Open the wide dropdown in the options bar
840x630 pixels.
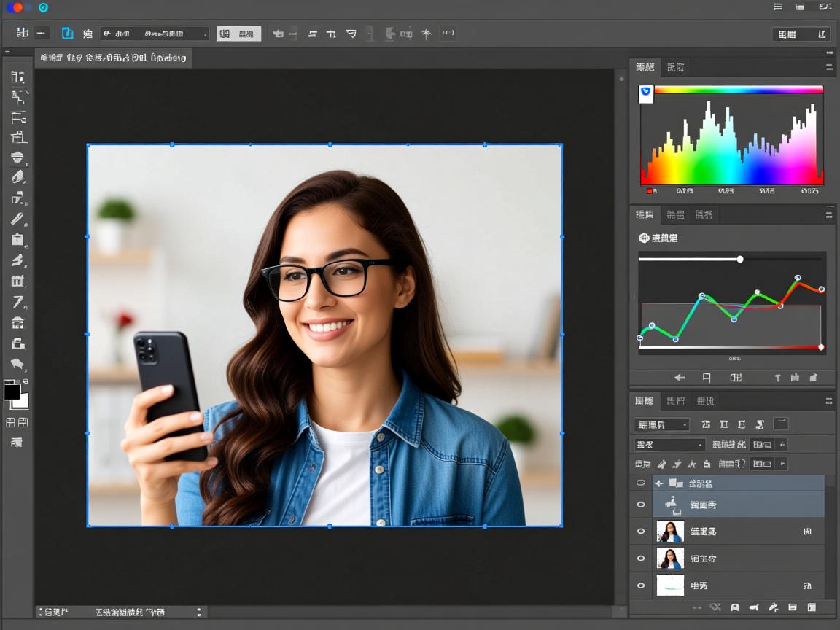tap(155, 34)
